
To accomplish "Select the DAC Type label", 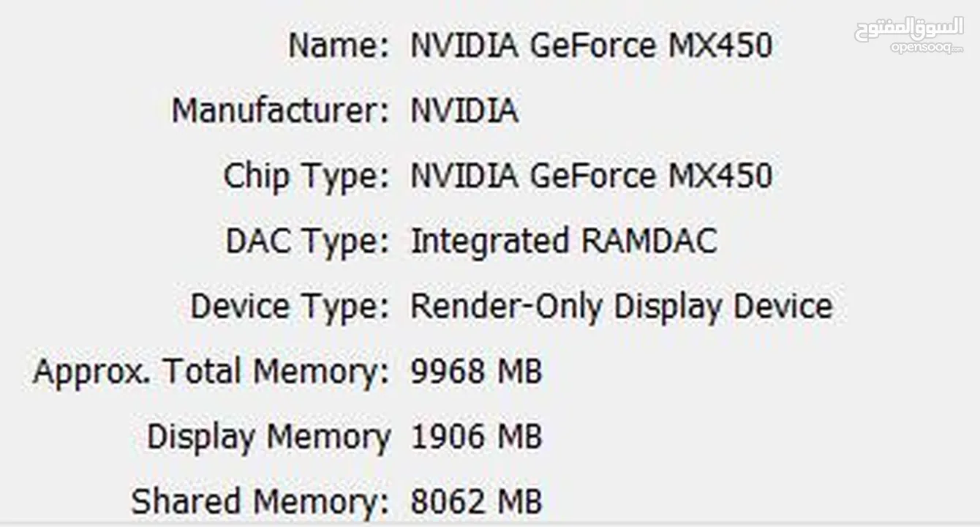I will click(x=307, y=242).
